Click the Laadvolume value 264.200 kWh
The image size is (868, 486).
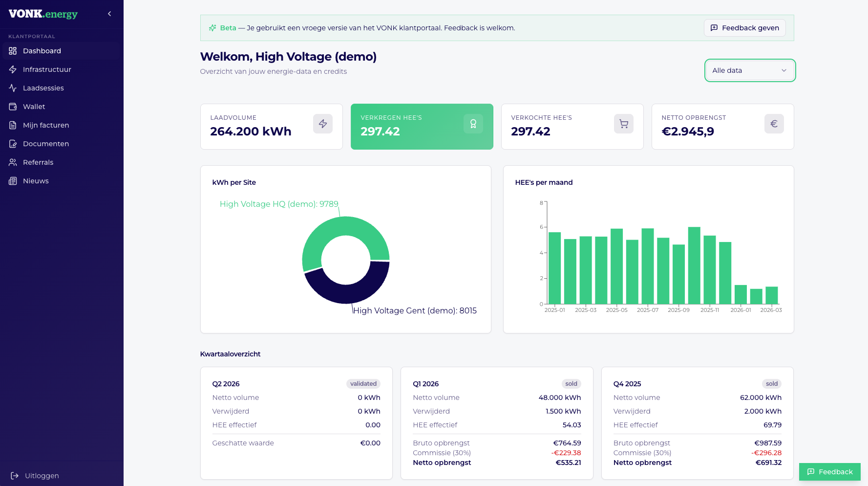coord(251,132)
